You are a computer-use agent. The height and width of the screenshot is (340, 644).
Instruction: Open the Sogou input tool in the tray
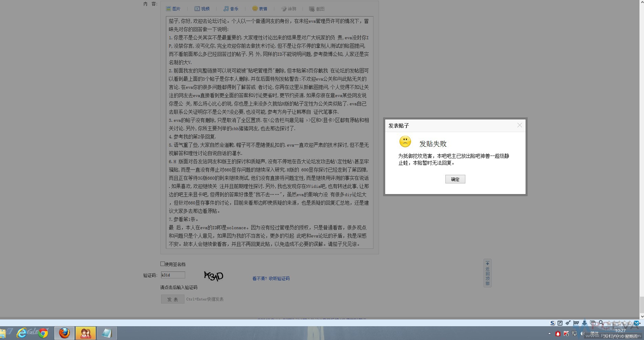click(x=552, y=323)
